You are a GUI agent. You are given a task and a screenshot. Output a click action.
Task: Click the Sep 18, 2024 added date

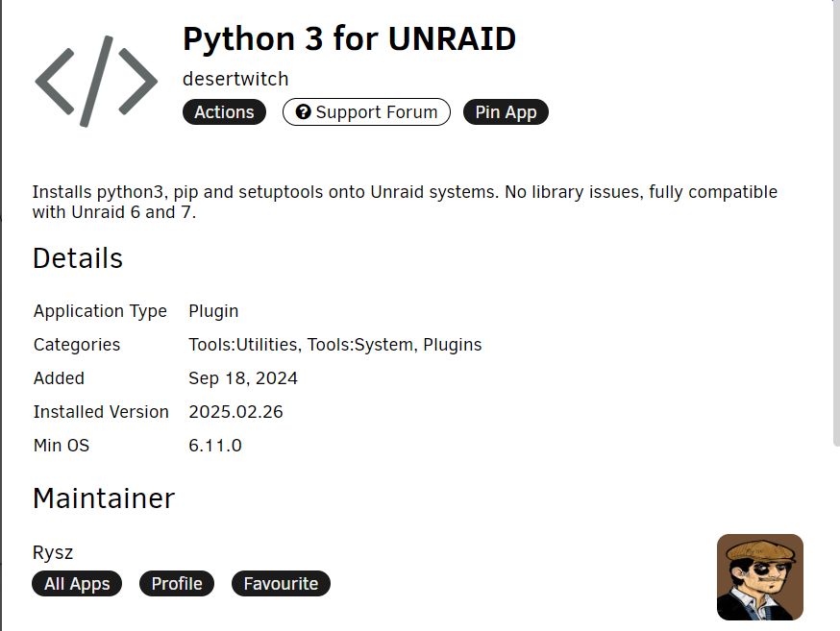(x=243, y=378)
